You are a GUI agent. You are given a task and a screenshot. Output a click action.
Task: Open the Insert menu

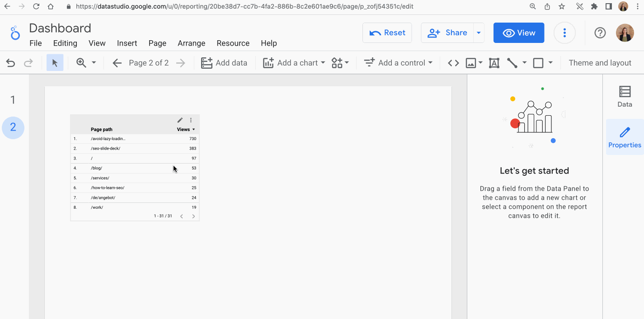tap(127, 43)
